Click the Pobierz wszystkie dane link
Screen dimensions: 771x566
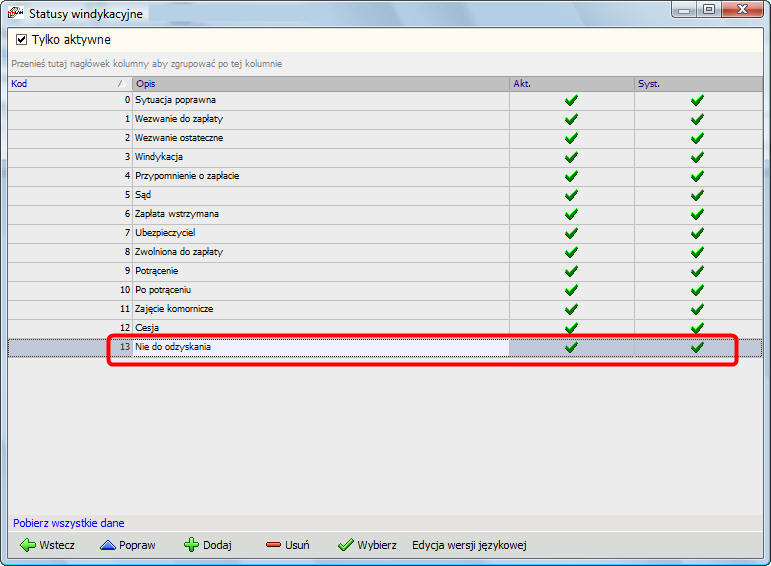tap(68, 523)
